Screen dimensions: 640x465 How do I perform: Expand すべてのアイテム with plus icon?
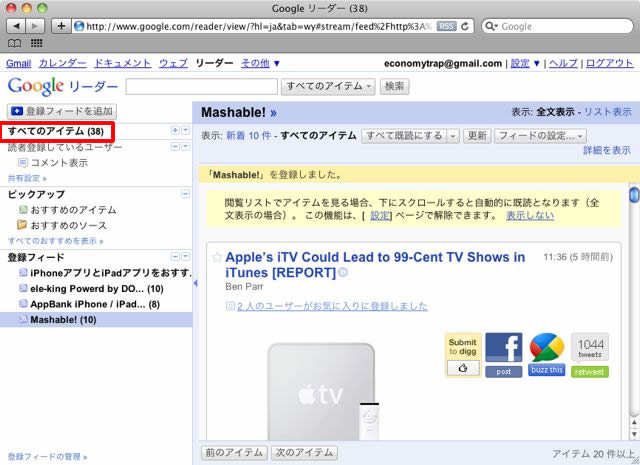pyautogui.click(x=175, y=130)
